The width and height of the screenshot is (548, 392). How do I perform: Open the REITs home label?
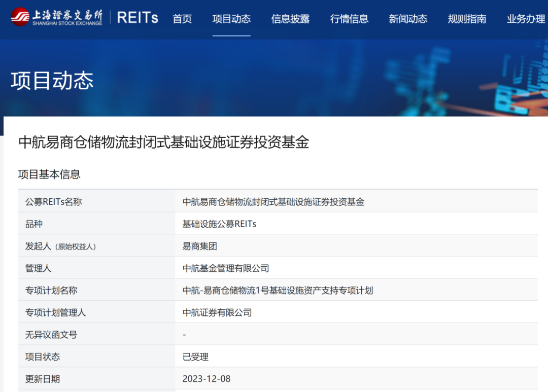(138, 17)
